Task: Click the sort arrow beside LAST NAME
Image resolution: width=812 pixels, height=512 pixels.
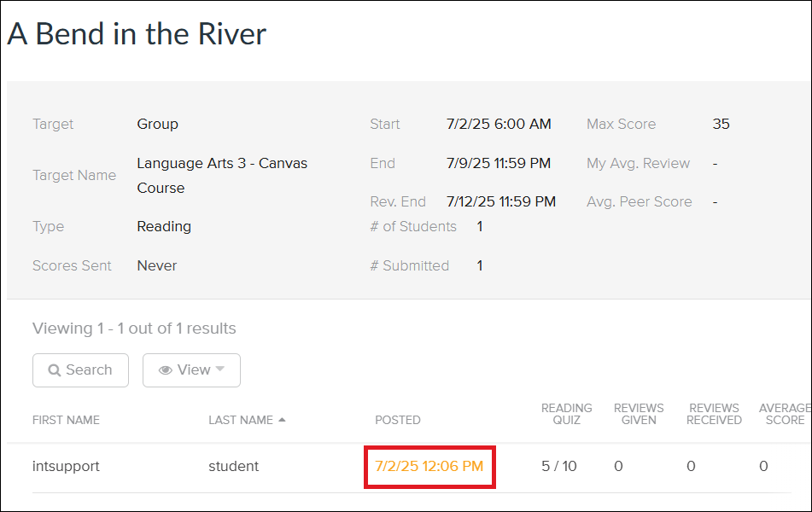Action: tap(282, 418)
